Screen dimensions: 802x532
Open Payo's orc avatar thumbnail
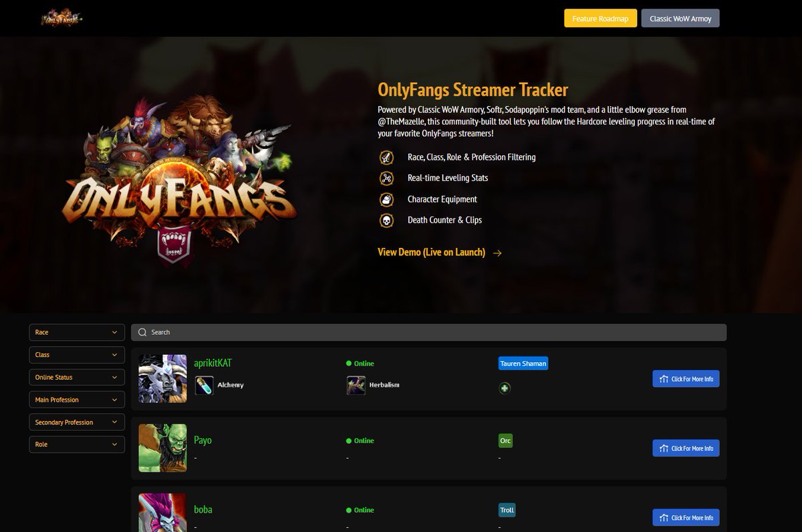point(162,448)
